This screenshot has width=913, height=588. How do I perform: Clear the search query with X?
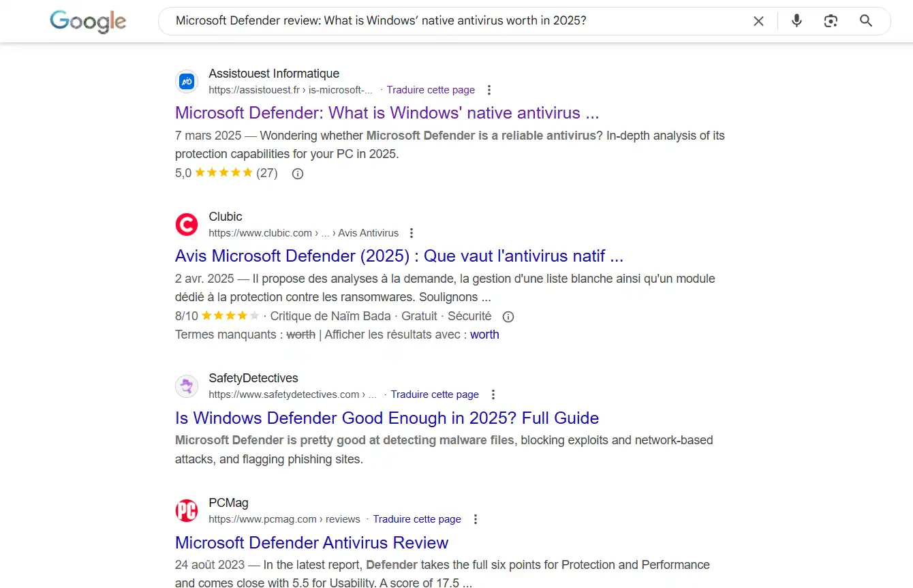tap(758, 21)
